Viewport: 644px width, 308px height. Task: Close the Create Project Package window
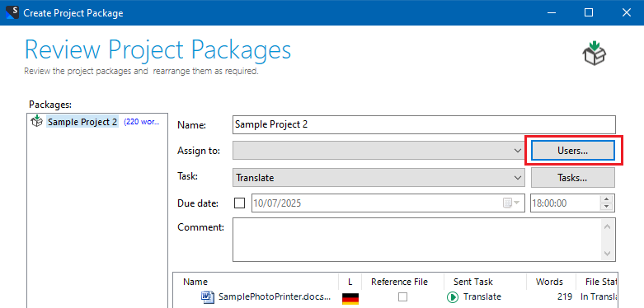coord(626,12)
